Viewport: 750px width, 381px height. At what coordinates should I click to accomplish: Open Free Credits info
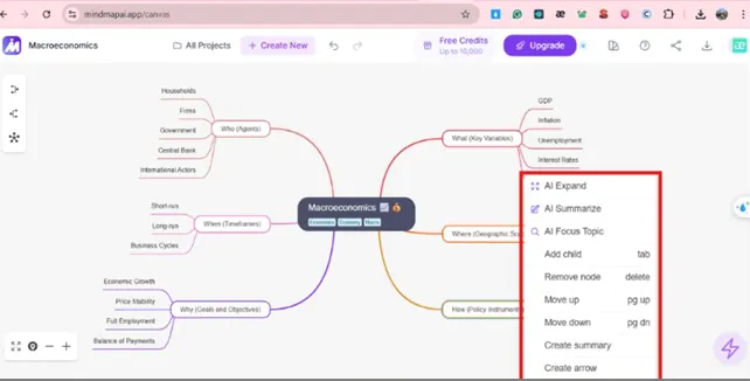click(x=456, y=46)
